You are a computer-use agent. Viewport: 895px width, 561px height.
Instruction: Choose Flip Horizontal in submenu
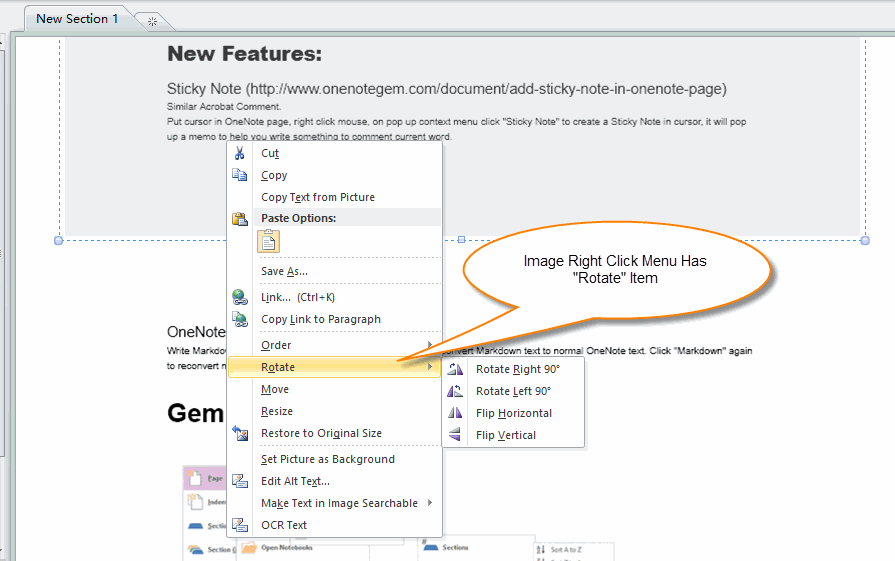[x=513, y=413]
